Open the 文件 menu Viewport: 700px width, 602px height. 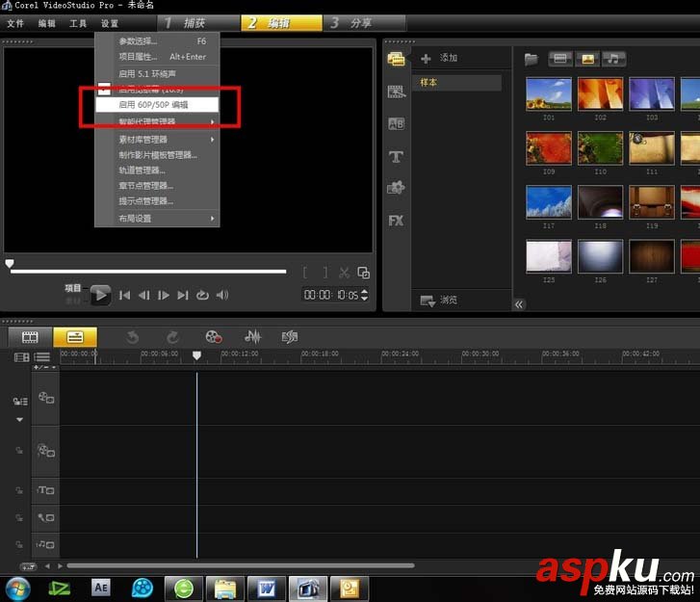(15, 23)
